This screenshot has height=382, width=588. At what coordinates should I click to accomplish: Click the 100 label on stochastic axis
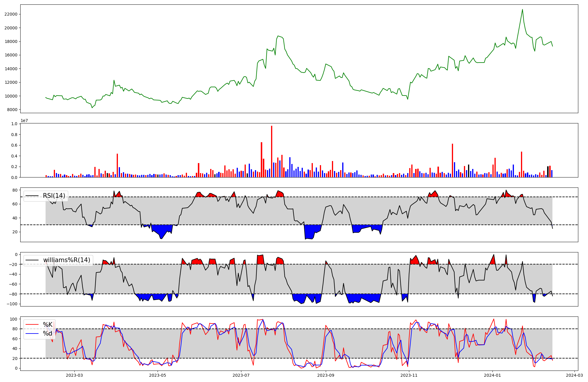pyautogui.click(x=14, y=319)
